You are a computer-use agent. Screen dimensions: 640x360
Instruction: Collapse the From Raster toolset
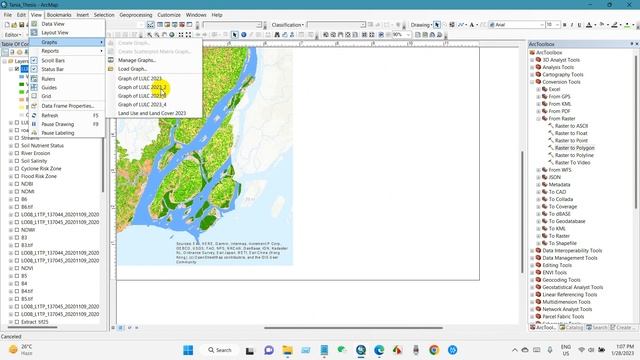click(x=538, y=119)
